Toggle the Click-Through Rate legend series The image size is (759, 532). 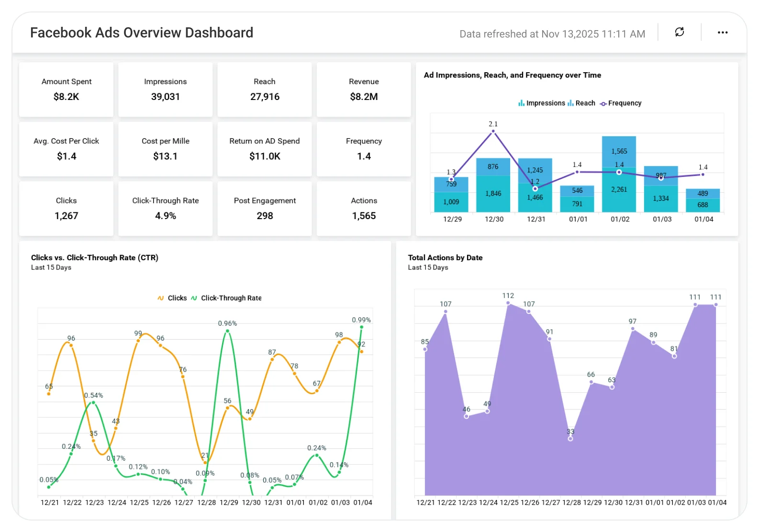click(226, 298)
